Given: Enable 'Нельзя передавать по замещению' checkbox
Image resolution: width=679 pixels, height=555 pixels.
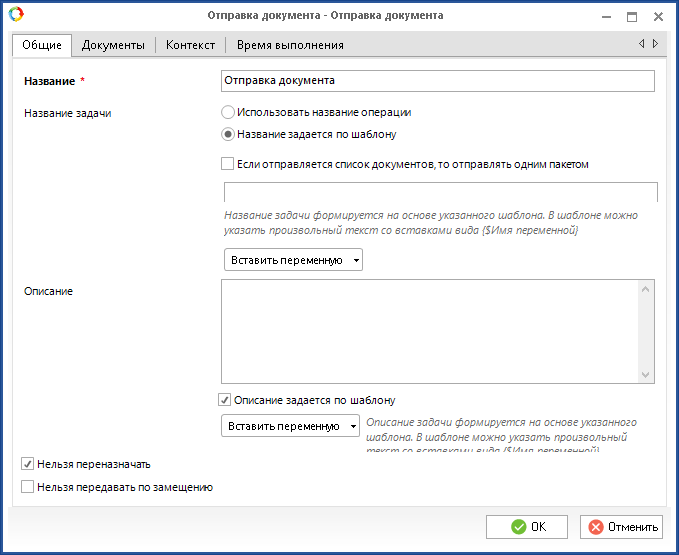Looking at the screenshot, I should click(x=28, y=488).
